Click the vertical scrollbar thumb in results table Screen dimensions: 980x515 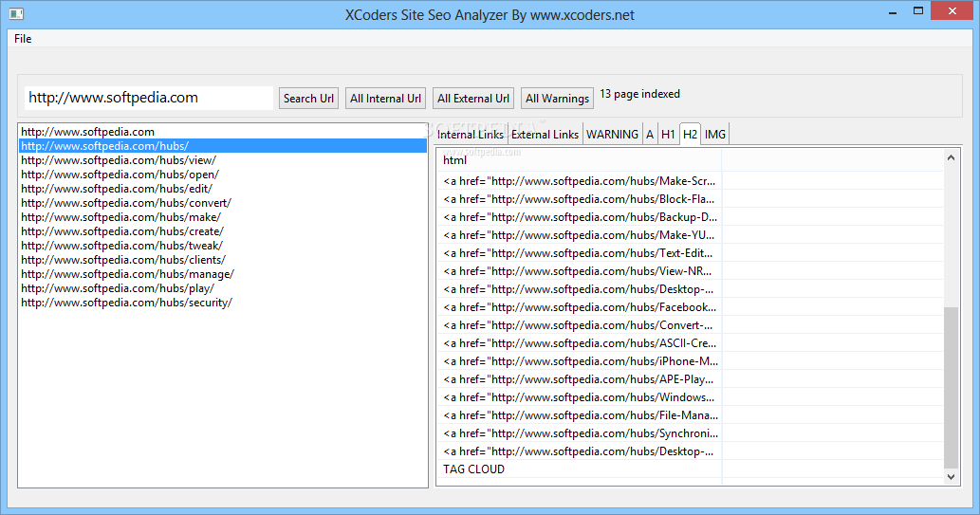tap(951, 388)
